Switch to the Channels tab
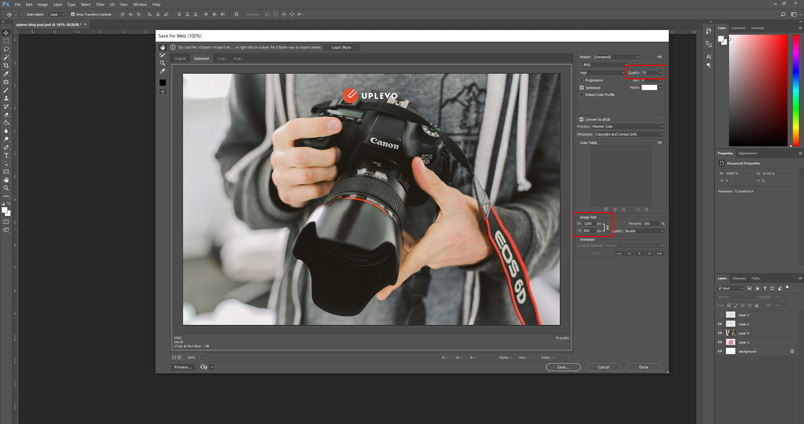Viewport: 804px width, 424px height. pos(739,278)
